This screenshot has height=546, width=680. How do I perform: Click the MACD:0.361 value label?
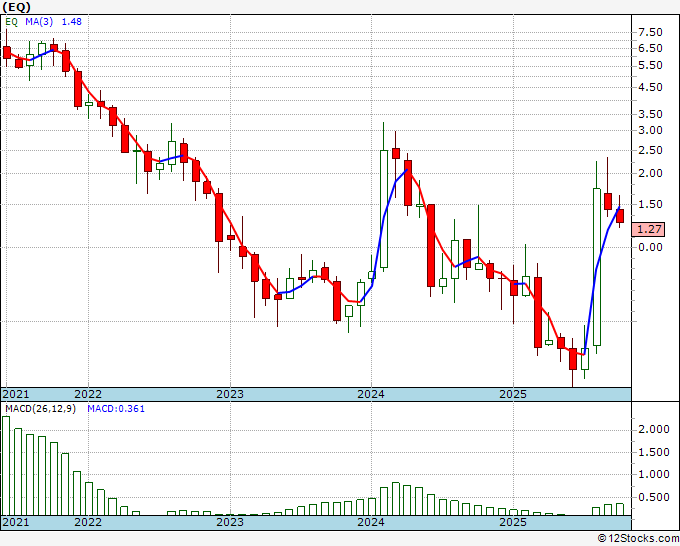pyautogui.click(x=116, y=409)
